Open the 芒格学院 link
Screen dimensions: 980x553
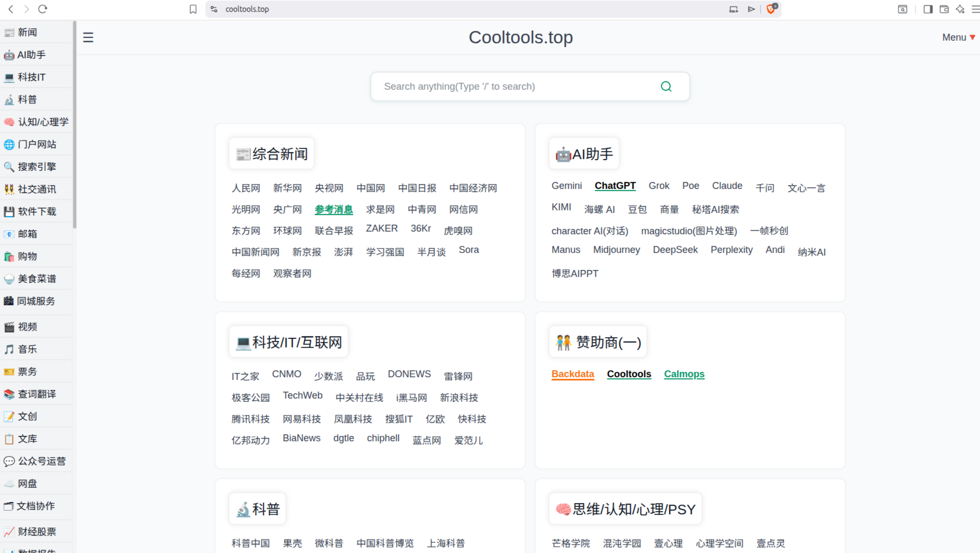571,543
